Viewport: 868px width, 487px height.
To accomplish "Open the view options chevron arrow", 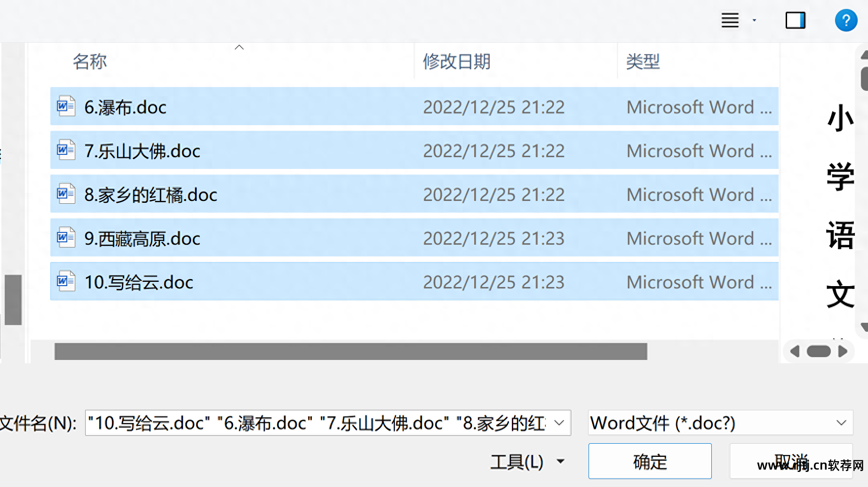I will (x=754, y=20).
